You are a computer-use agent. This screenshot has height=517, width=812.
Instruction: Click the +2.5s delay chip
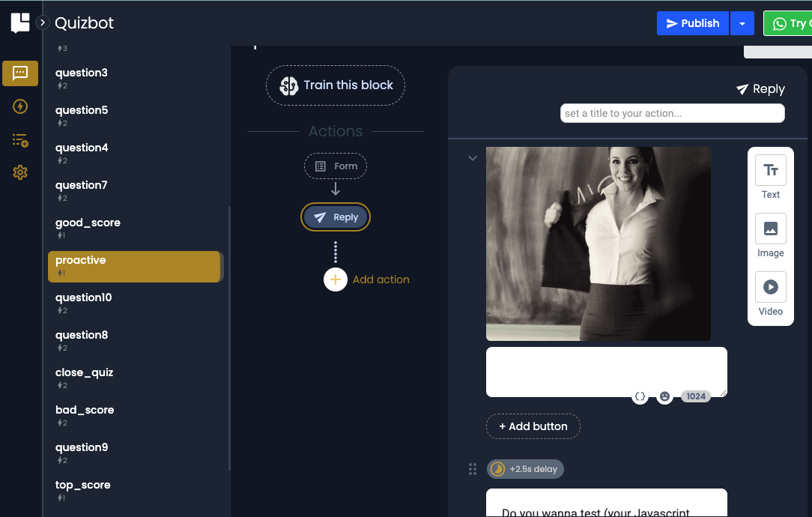click(525, 469)
